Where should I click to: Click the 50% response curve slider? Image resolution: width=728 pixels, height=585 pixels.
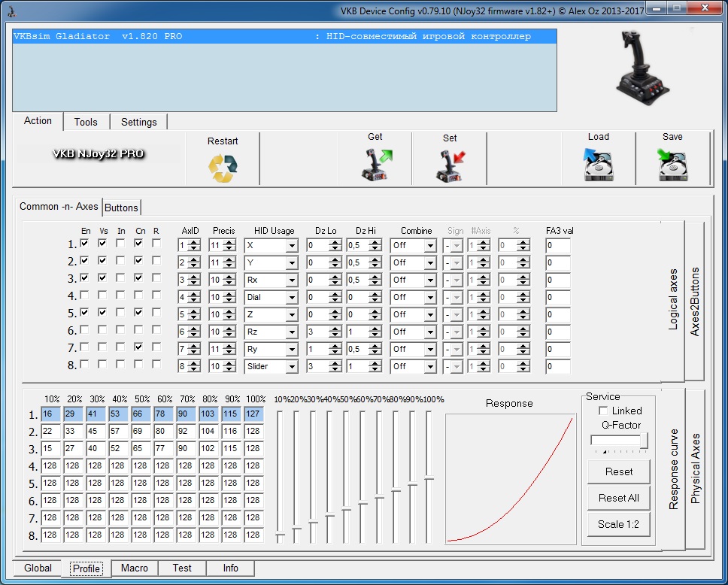point(346,509)
